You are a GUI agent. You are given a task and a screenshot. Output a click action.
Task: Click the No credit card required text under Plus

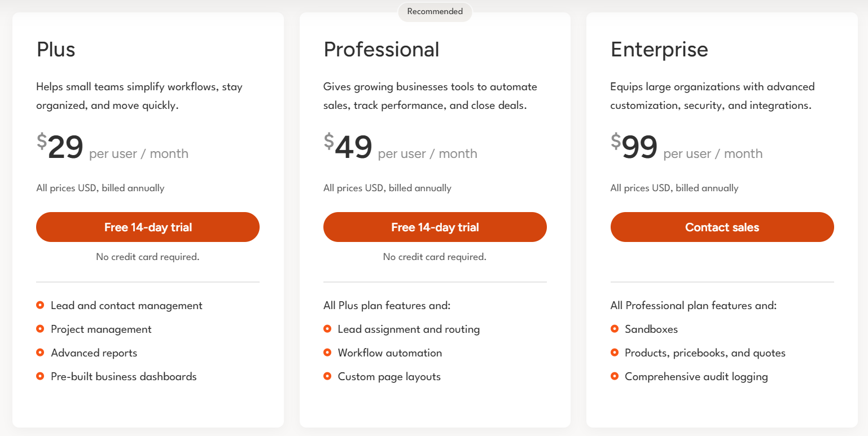pos(148,256)
